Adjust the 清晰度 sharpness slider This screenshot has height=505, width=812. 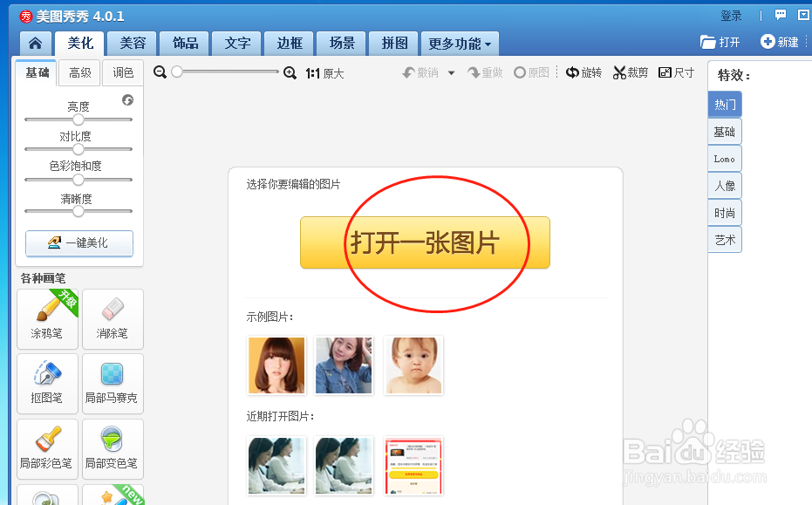point(78,211)
